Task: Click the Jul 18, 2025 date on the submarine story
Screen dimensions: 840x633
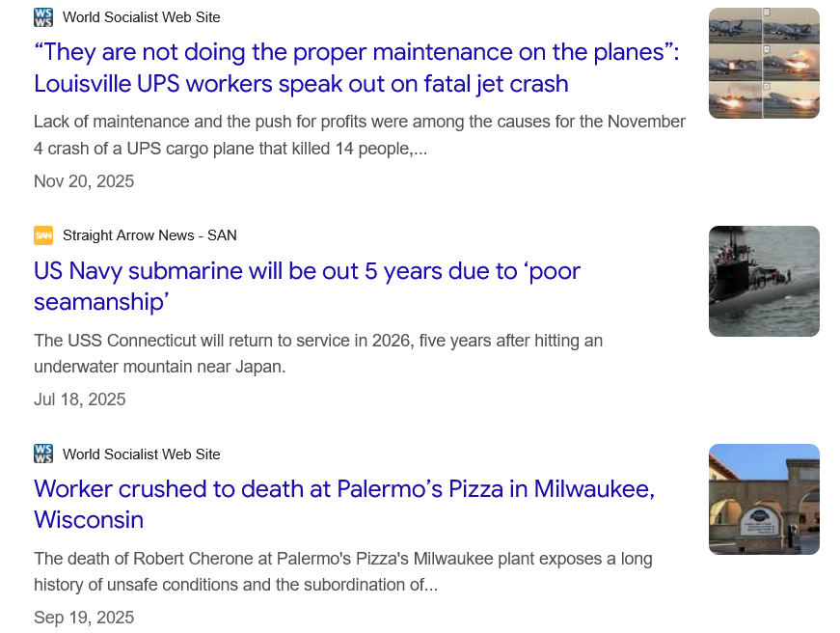Action: [x=80, y=399]
